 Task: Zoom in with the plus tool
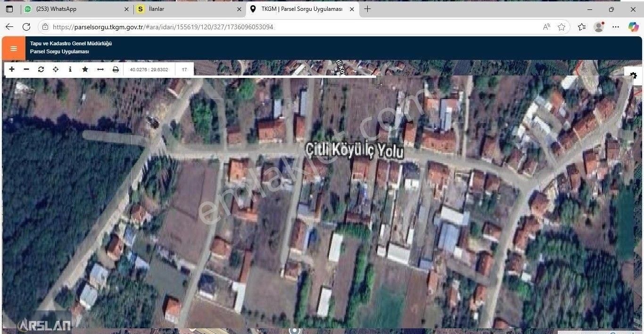[x=12, y=69]
